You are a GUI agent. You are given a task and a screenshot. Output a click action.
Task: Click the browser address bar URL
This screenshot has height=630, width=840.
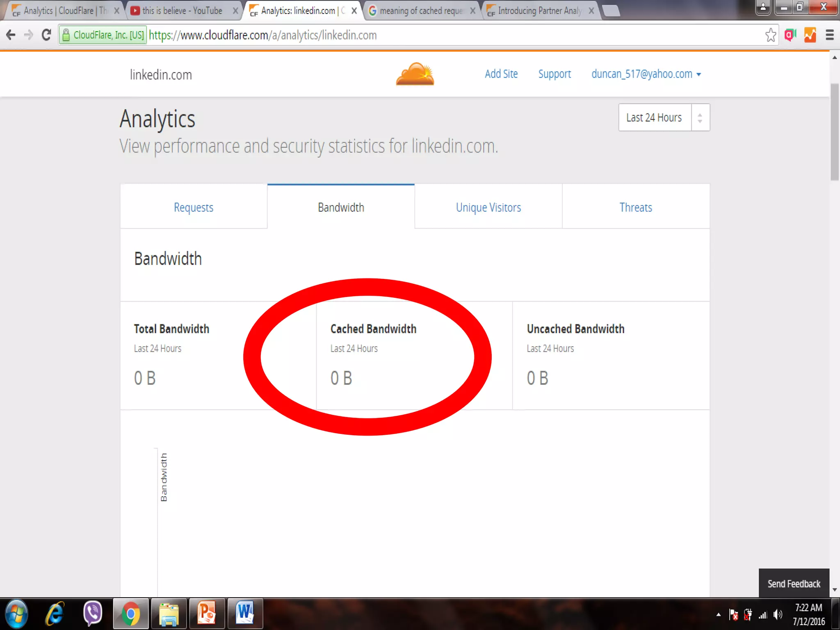[262, 35]
